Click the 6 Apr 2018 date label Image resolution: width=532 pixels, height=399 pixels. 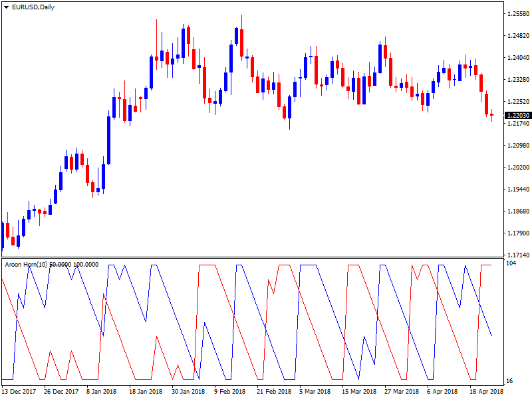(442, 392)
